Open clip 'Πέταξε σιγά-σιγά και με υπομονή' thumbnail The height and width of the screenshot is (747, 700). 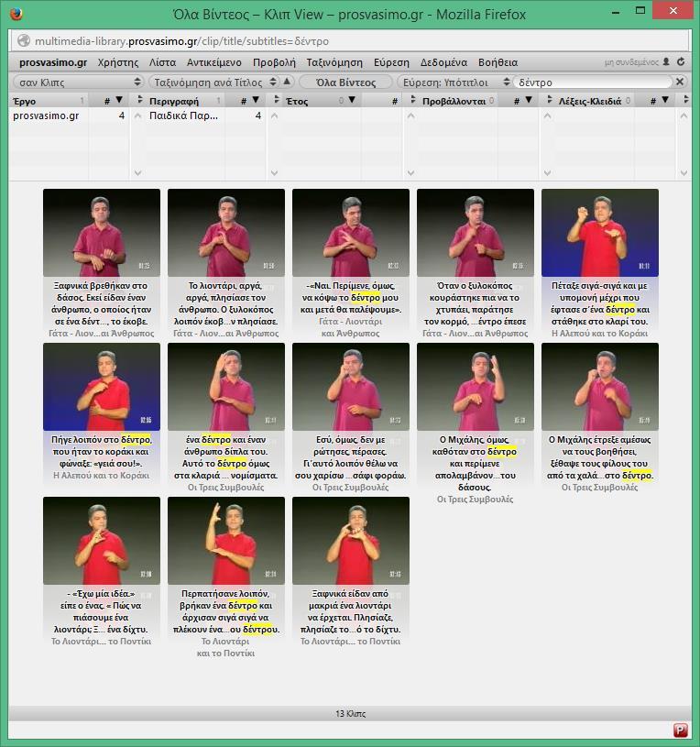(600, 233)
